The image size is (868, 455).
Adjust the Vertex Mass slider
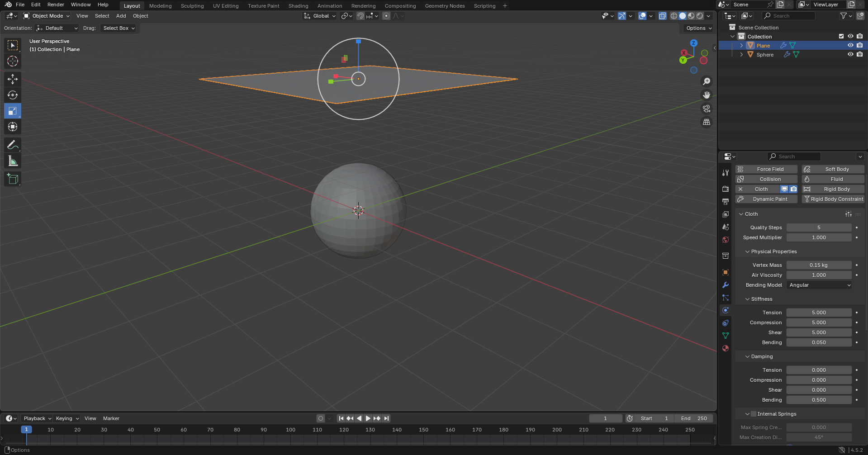[x=819, y=265]
